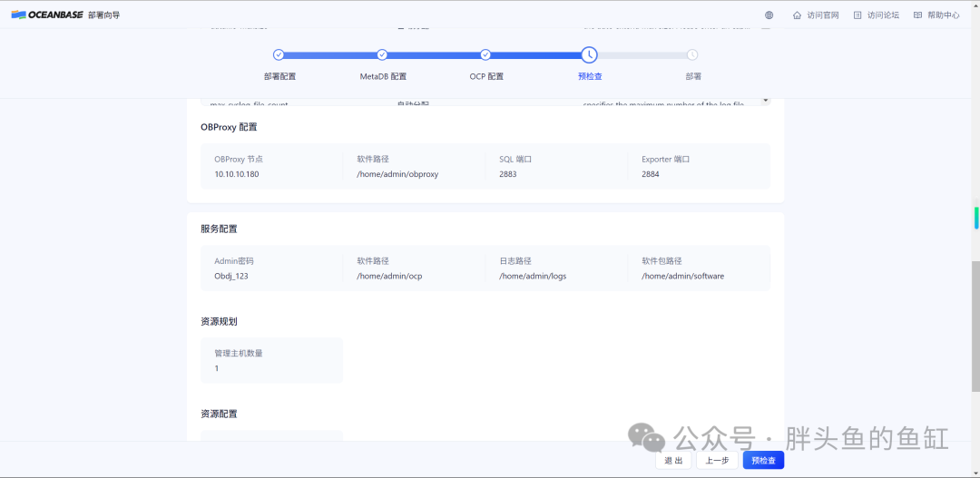
Task: Click the 服务配置 heading
Action: tap(219, 229)
